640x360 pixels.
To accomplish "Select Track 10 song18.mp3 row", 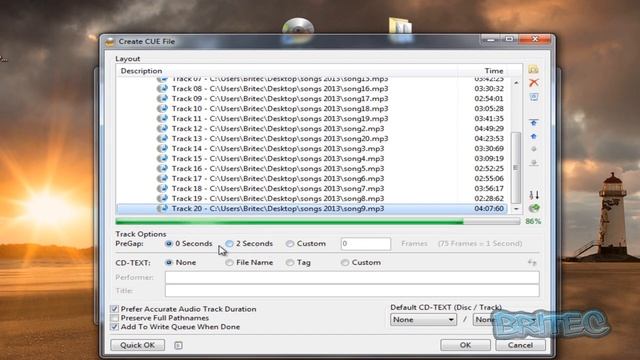I will [312, 109].
